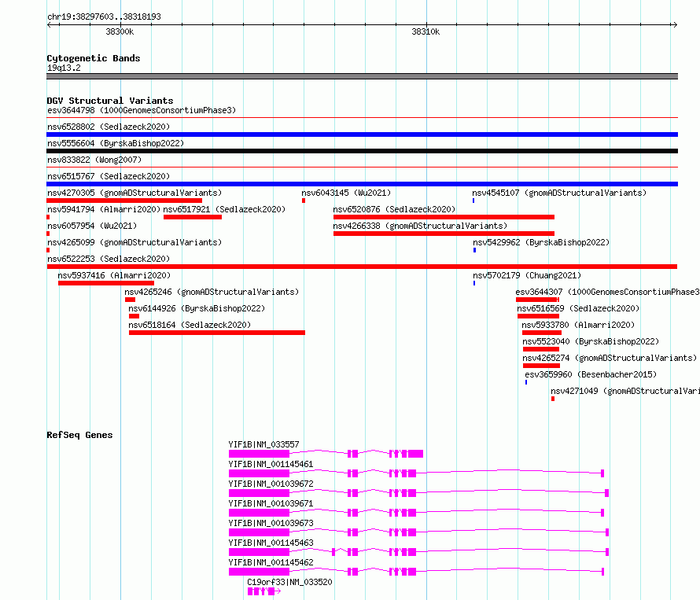Click the gray 19q13.2 cytogenetic band bar
Viewport: 700px width, 600px height.
(x=362, y=76)
